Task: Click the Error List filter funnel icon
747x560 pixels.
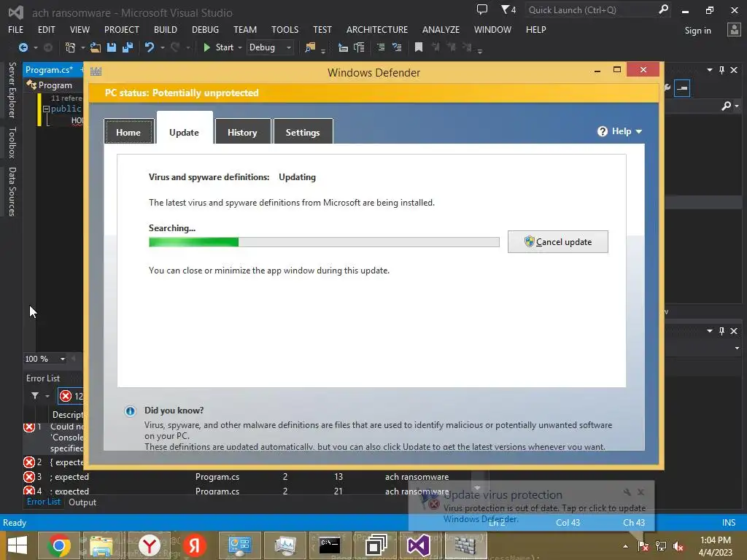Action: (35, 396)
